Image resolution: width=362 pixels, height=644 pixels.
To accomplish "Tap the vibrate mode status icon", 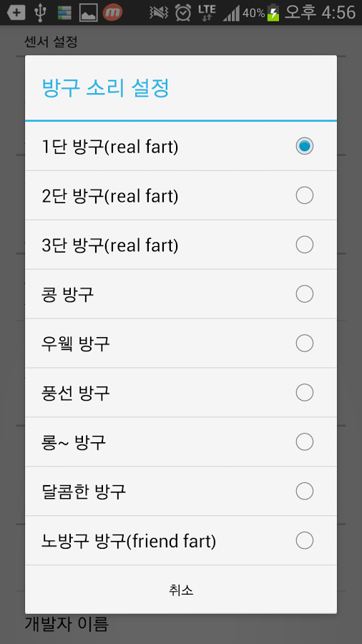I will 158,13.
